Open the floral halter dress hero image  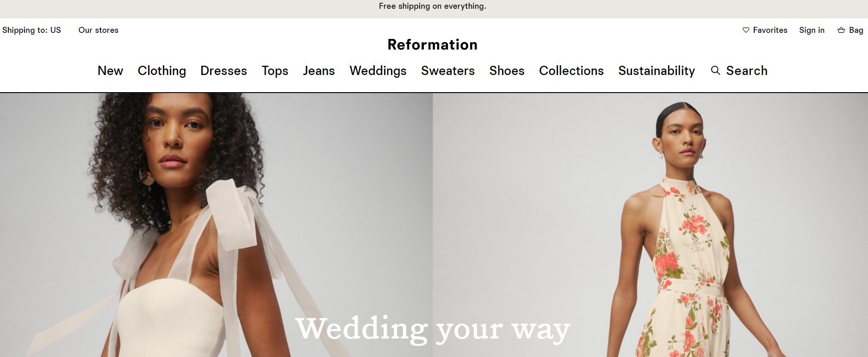(x=650, y=225)
